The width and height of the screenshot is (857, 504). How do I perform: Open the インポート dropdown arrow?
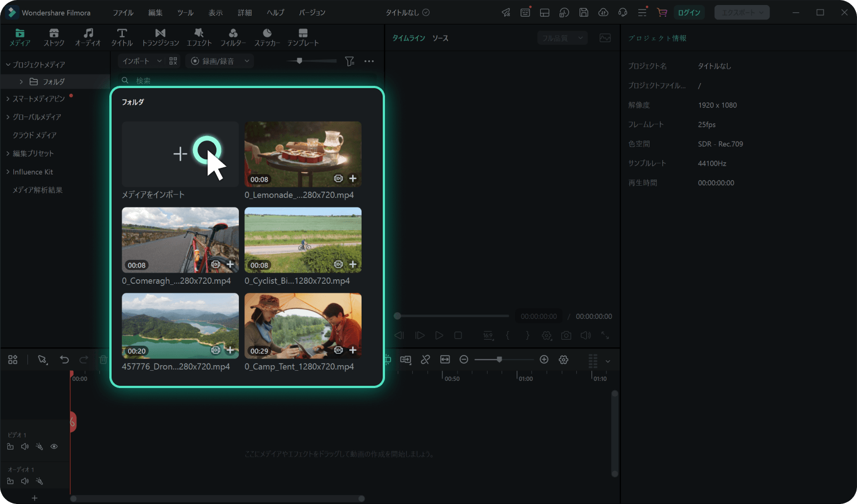[159, 61]
